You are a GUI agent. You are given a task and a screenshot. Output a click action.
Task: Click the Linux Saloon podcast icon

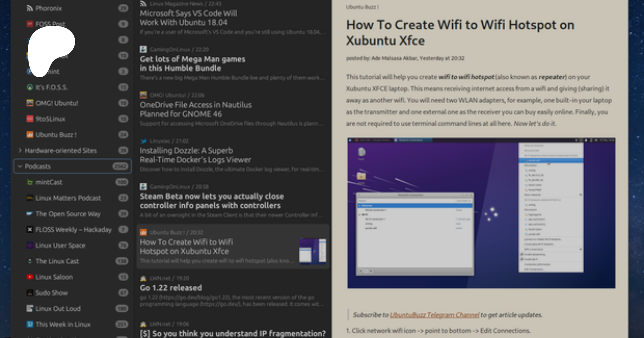(x=30, y=277)
